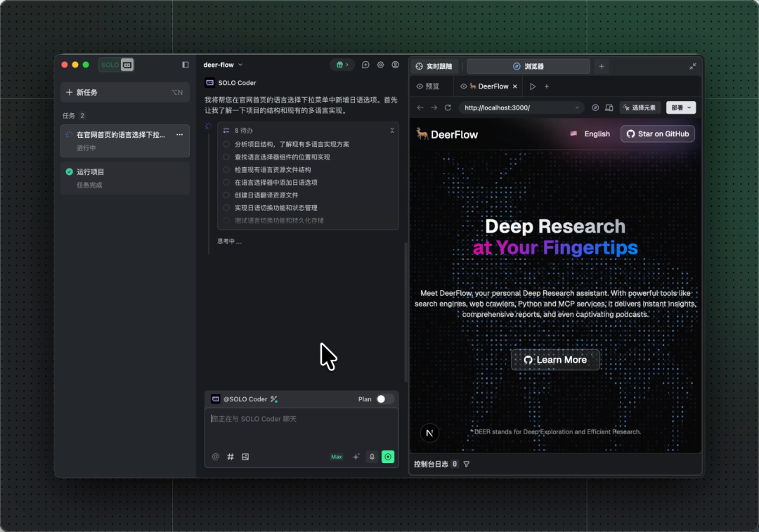Open the user account profile icon
The height and width of the screenshot is (532, 759).
click(395, 65)
